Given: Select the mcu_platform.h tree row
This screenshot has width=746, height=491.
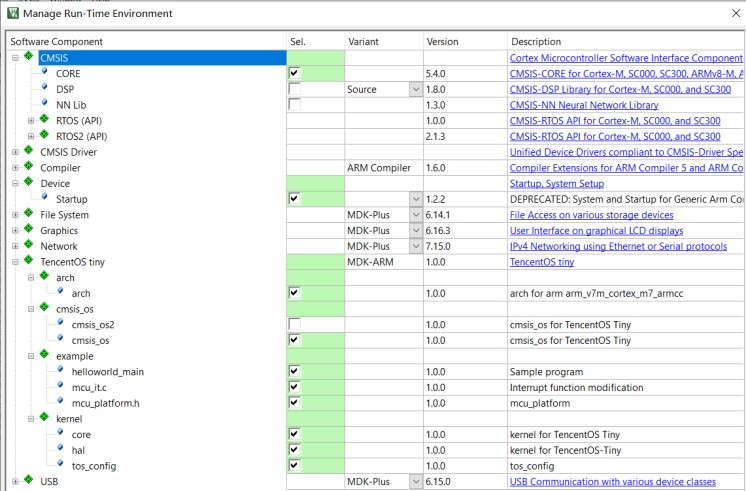Looking at the screenshot, I should tap(106, 403).
